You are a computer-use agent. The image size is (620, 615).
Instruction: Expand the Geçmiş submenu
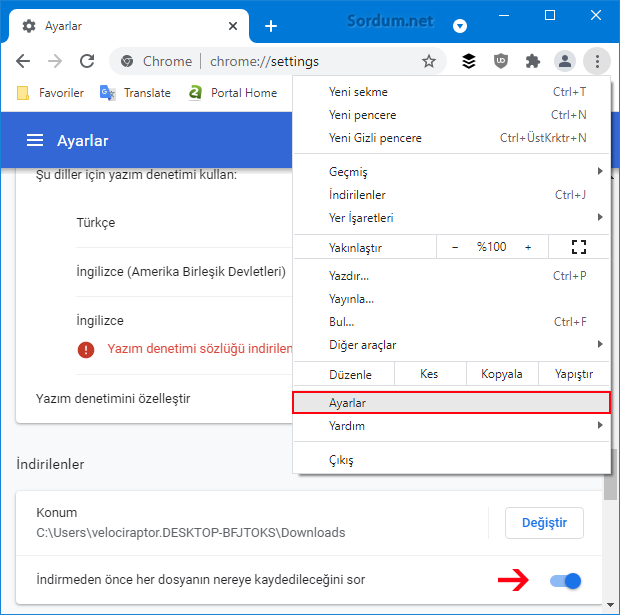click(451, 172)
